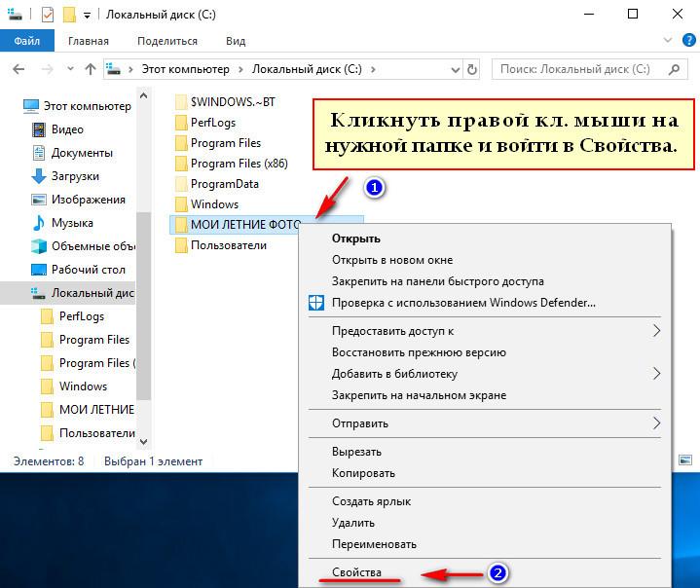Choose Свойства in context menu

pos(485,572)
